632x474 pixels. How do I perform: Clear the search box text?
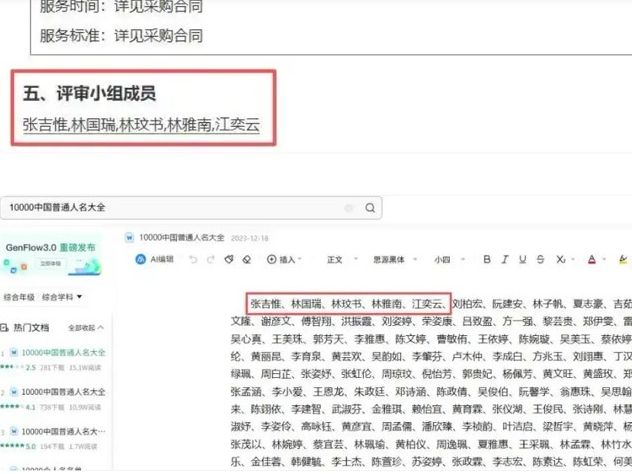coord(349,208)
